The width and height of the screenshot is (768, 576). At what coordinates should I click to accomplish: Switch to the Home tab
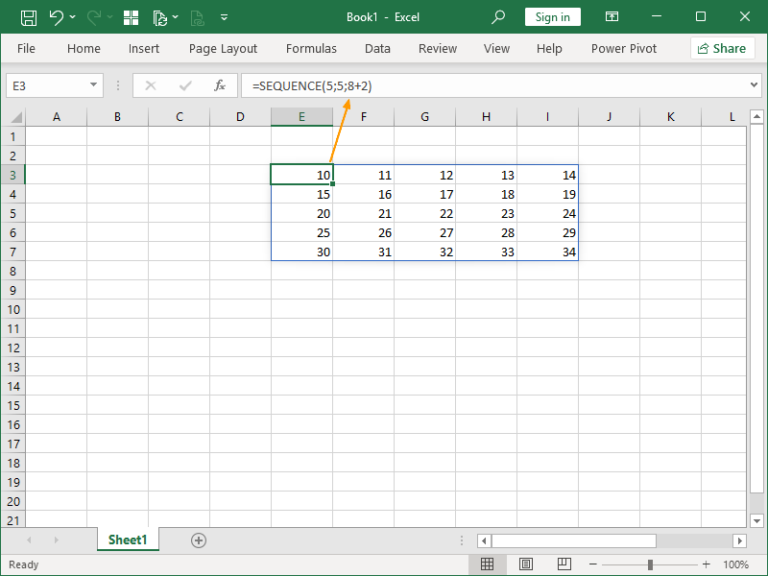(84, 48)
